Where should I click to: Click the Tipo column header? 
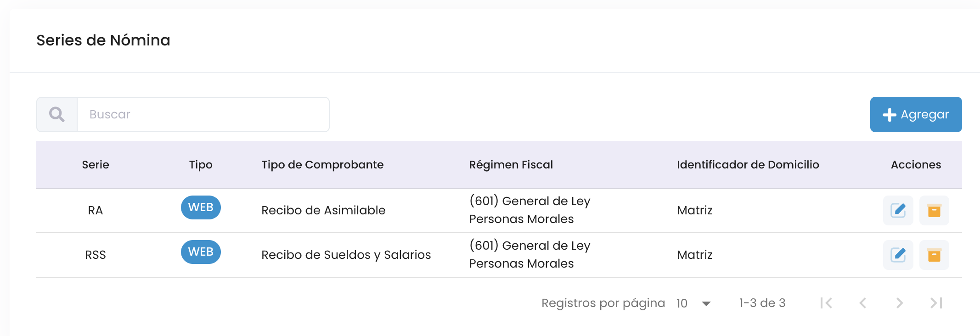click(x=201, y=165)
